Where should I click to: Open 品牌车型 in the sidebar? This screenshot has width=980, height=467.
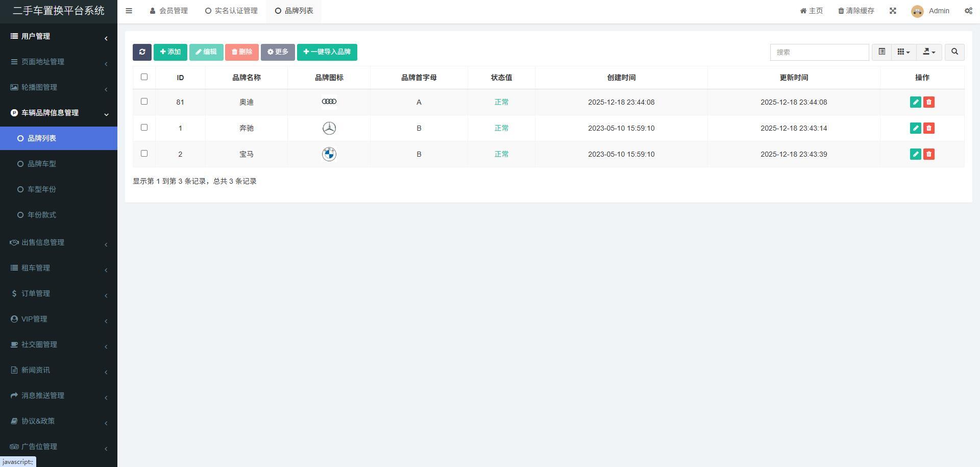tap(42, 164)
